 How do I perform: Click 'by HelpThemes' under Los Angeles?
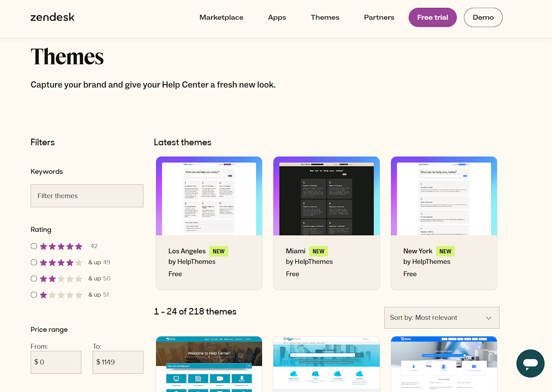coord(192,262)
